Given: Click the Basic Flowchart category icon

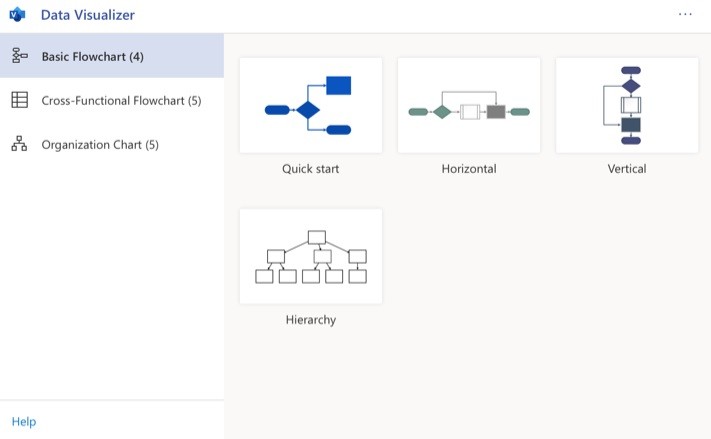Looking at the screenshot, I should click(x=19, y=56).
